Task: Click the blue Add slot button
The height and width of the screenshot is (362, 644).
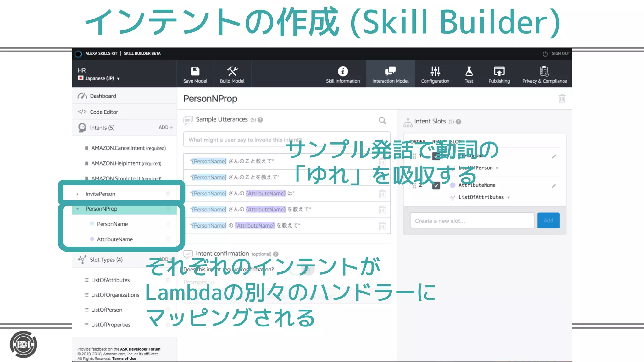Action: (x=548, y=221)
